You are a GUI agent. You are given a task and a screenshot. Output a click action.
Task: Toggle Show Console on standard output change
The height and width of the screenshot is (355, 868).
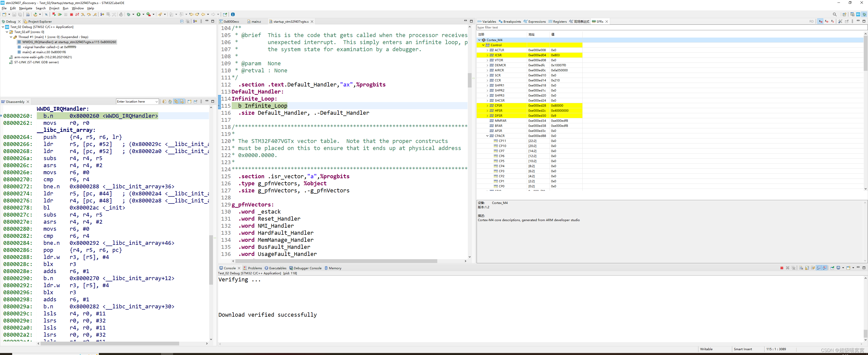tap(819, 268)
